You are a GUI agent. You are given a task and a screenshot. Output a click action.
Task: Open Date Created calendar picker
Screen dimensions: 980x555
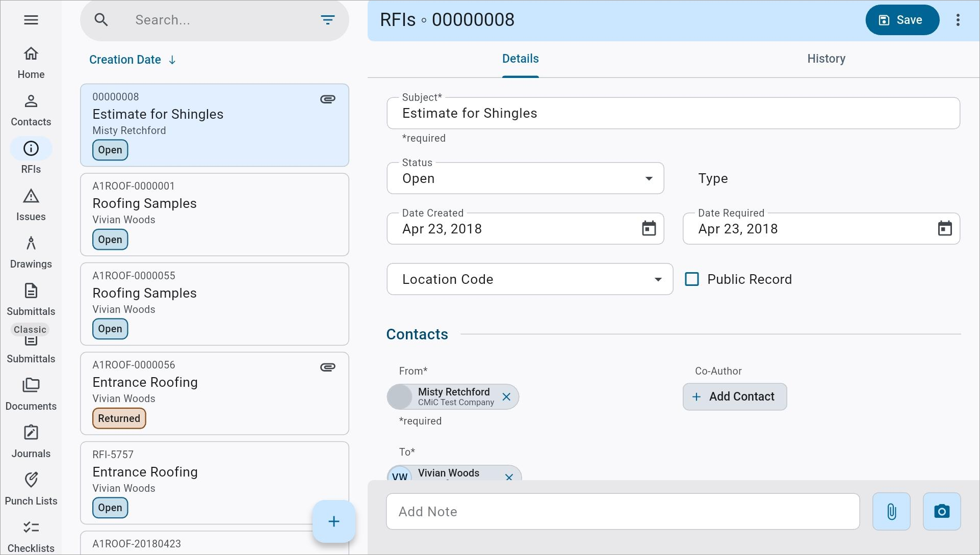[x=649, y=228]
